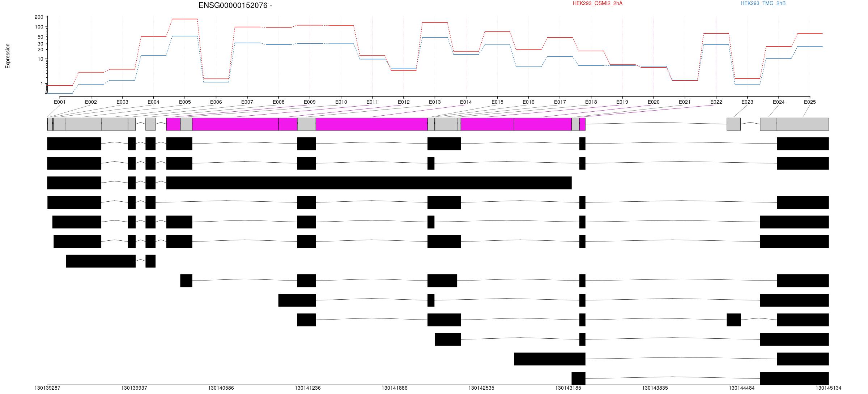Click exon label E013
868x394 pixels.
click(435, 102)
